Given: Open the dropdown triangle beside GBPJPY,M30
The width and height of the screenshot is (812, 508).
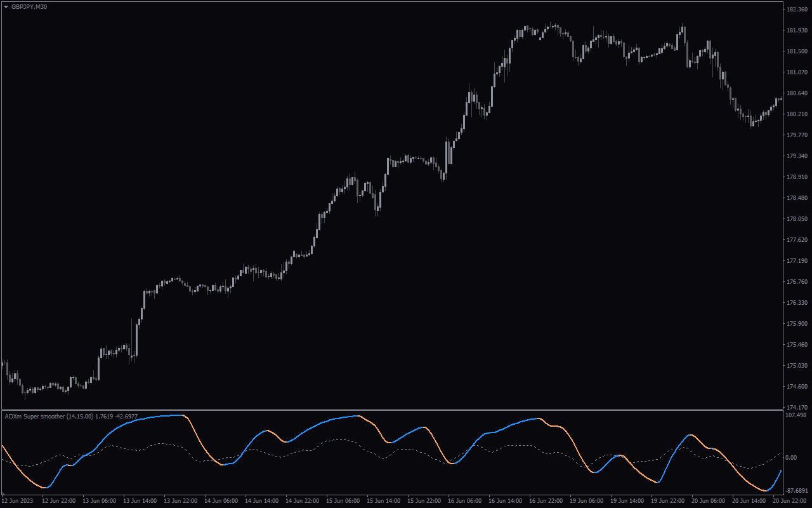Looking at the screenshot, I should tap(6, 6).
